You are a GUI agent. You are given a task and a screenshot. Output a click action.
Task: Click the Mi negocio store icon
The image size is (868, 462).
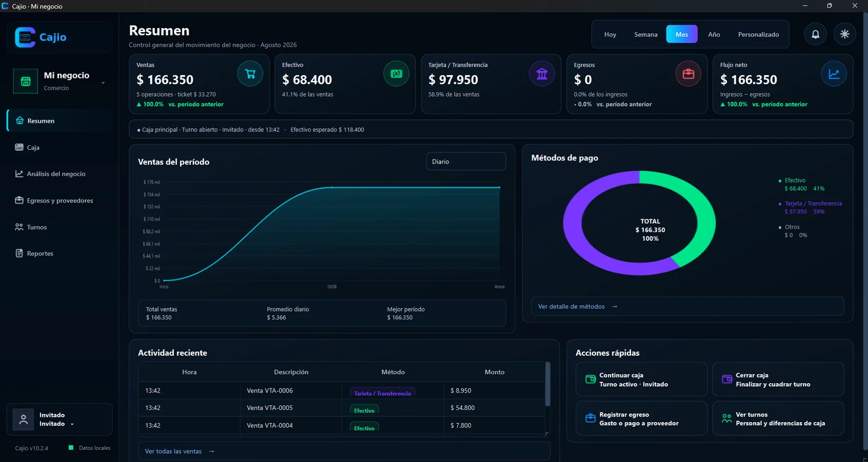pos(26,81)
